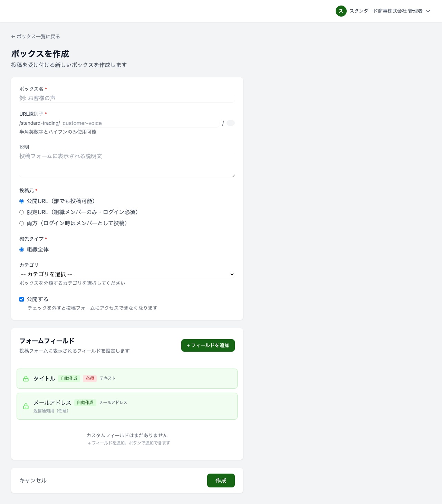Click the lock icon on the メールアドレス field
442x504 pixels.
coord(26,406)
